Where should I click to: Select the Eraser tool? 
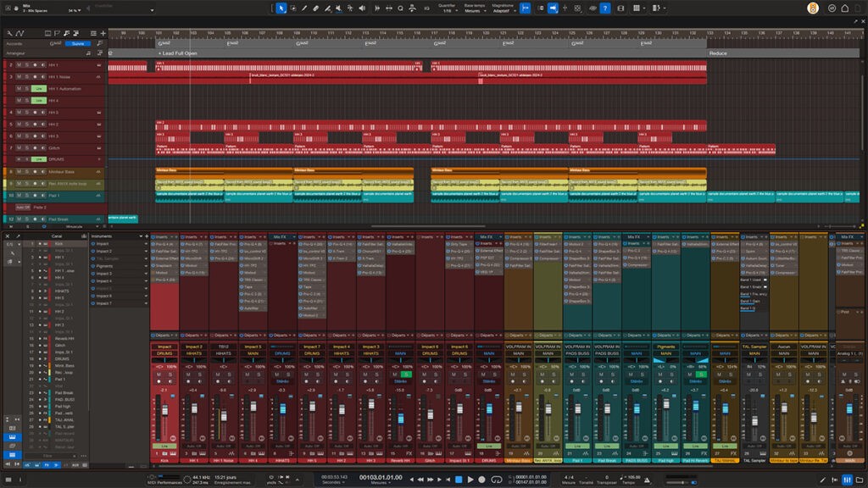coord(314,8)
